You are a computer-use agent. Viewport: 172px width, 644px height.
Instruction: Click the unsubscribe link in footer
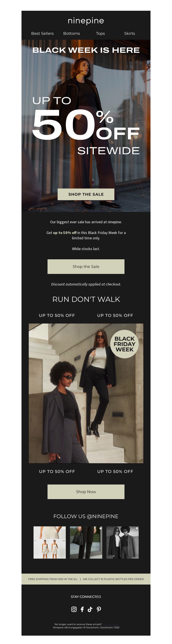(x=110, y=624)
